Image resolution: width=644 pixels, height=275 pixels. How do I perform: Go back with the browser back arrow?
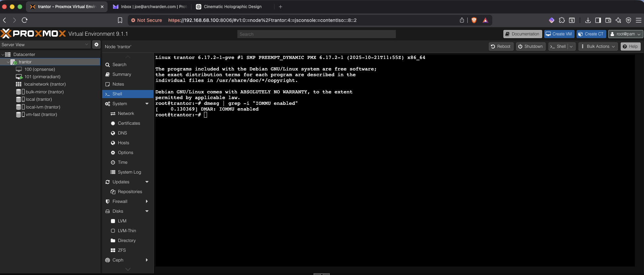coord(5,20)
